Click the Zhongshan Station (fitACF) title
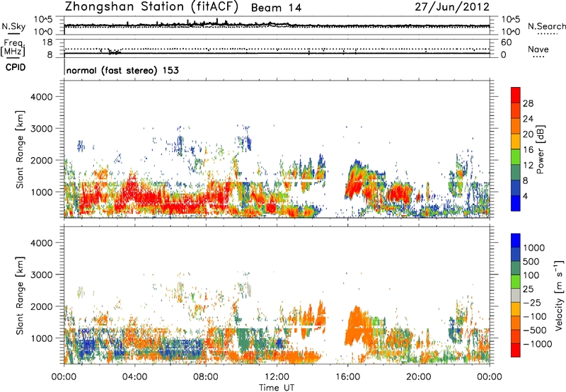 (x=151, y=7)
